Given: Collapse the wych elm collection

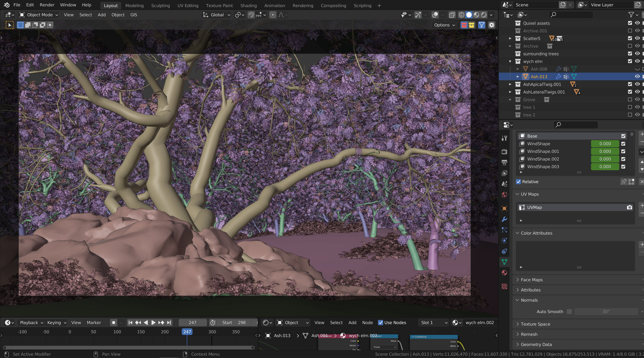Looking at the screenshot, I should [510, 61].
